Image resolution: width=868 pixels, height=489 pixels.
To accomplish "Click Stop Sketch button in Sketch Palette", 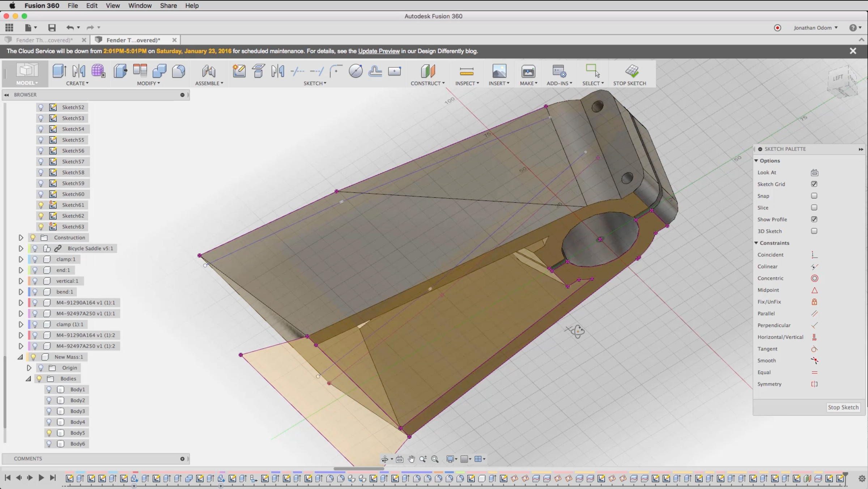I will pyautogui.click(x=843, y=407).
